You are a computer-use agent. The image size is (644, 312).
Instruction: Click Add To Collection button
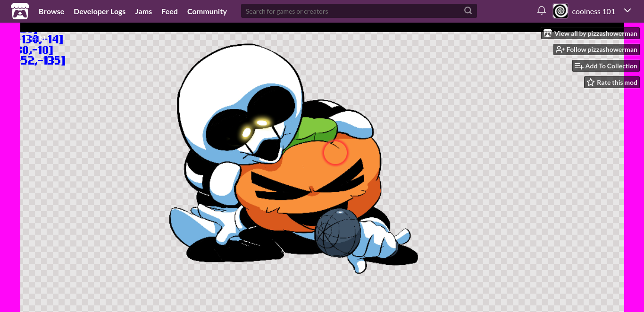click(606, 66)
